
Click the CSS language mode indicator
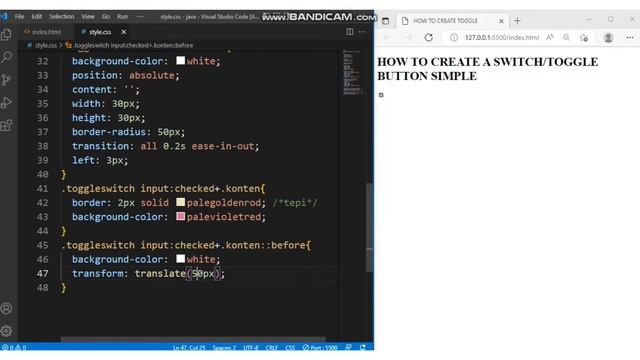290,347
